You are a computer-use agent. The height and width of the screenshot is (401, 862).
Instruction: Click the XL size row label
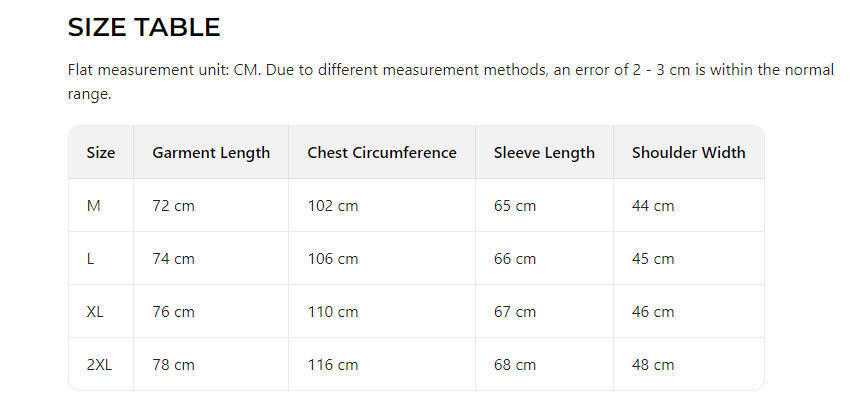coord(95,312)
